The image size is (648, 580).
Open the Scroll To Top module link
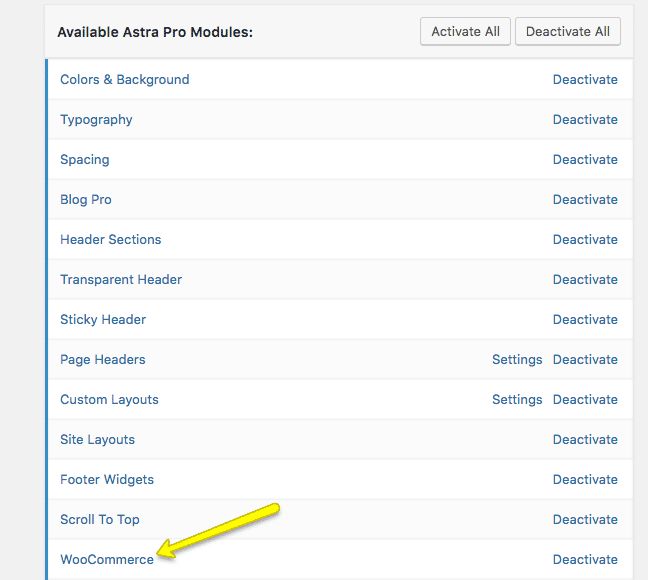click(100, 520)
